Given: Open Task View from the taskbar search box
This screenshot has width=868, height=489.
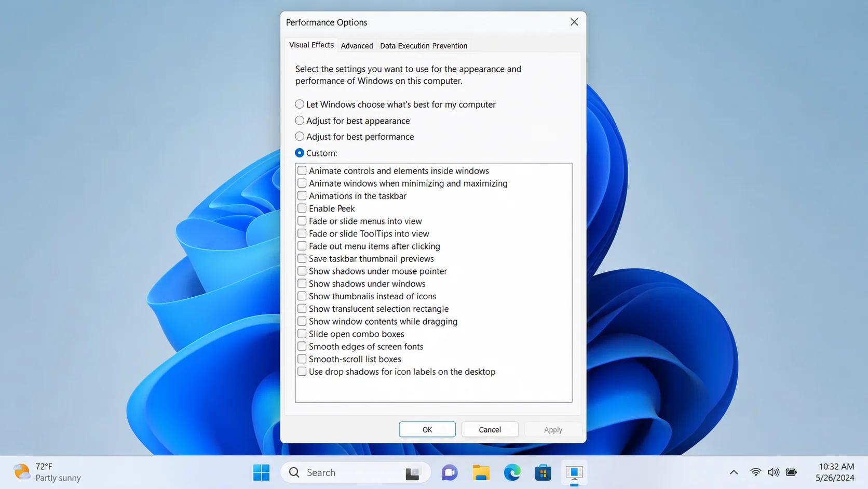Looking at the screenshot, I should 412,473.
